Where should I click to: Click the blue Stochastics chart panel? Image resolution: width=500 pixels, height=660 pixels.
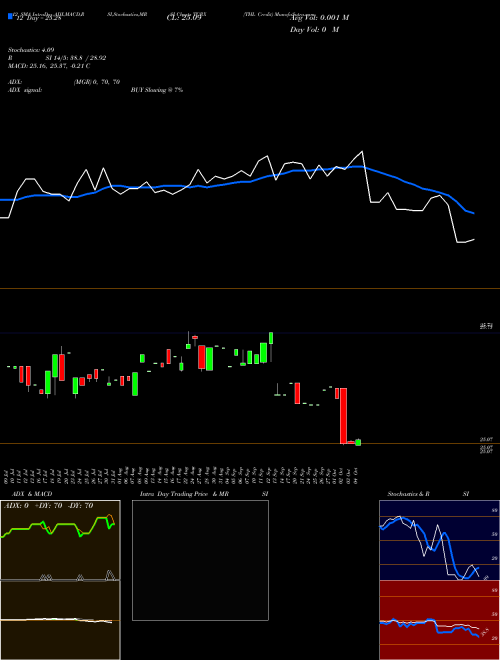pyautogui.click(x=439, y=540)
